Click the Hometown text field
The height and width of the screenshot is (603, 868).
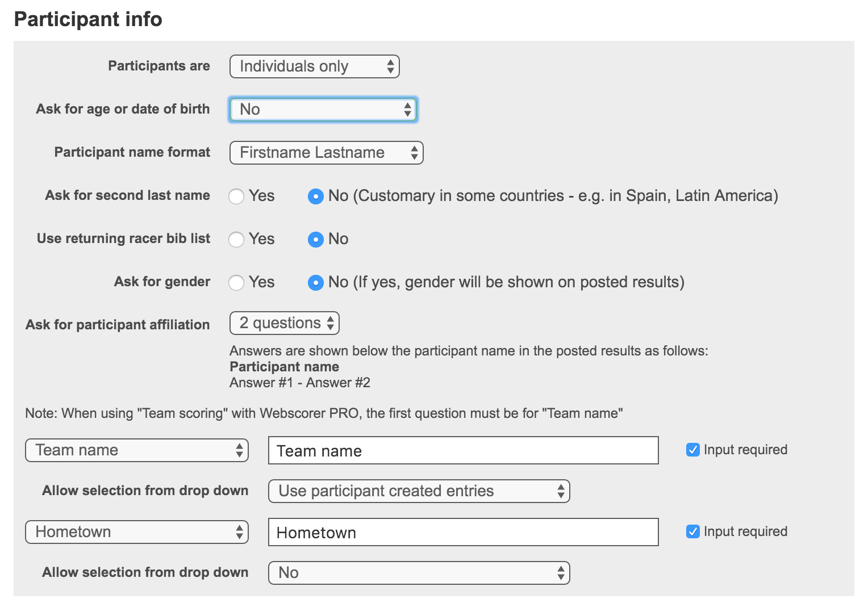[x=463, y=533]
